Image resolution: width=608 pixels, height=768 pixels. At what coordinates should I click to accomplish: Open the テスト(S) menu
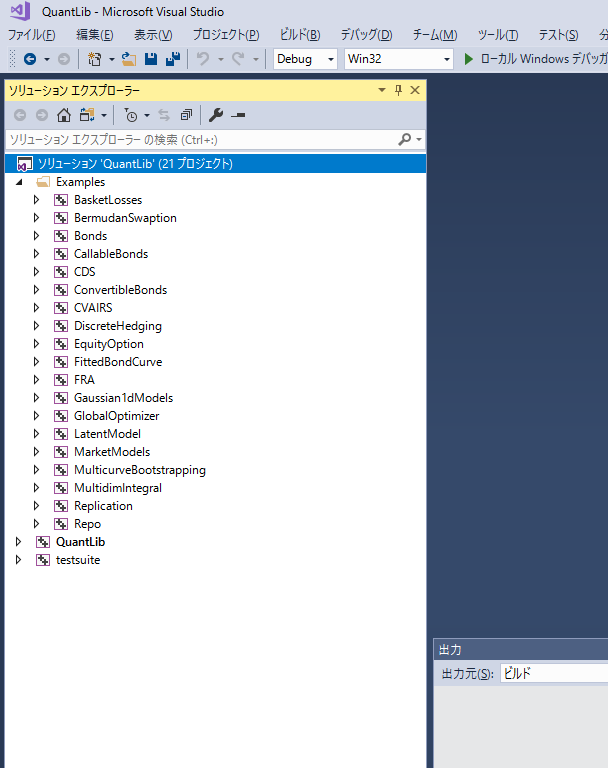coord(559,35)
